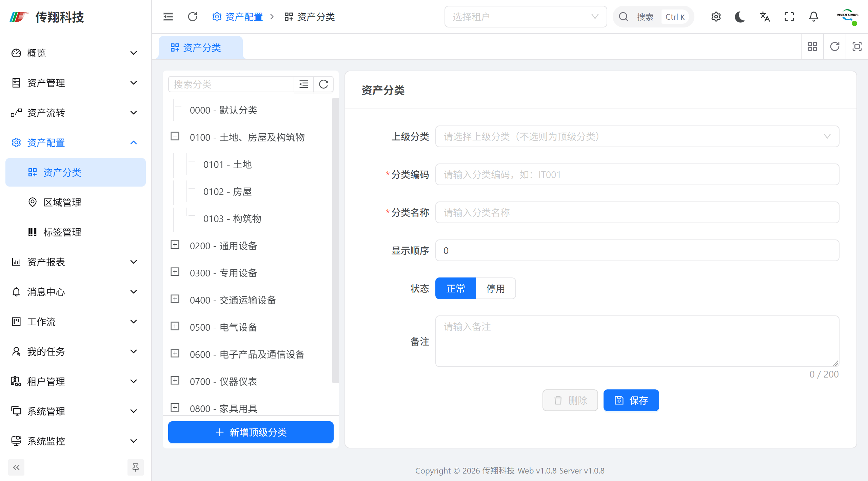
Task: Expand the 消息中心 sidebar menu
Action: (x=75, y=292)
